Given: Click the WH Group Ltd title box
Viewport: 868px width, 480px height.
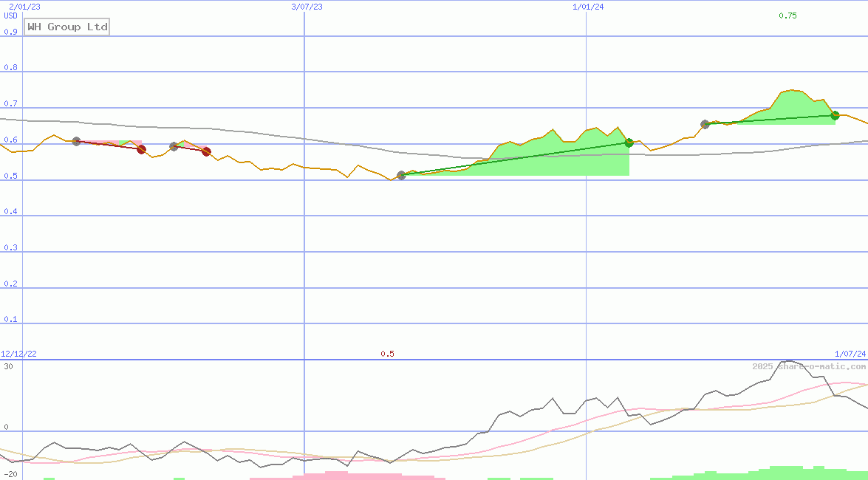Looking at the screenshot, I should click(66, 27).
